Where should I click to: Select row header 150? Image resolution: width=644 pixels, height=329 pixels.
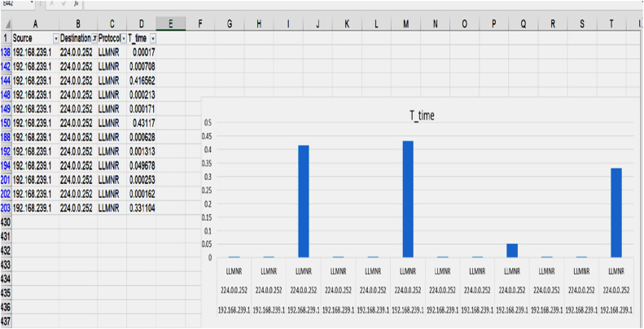coord(7,122)
